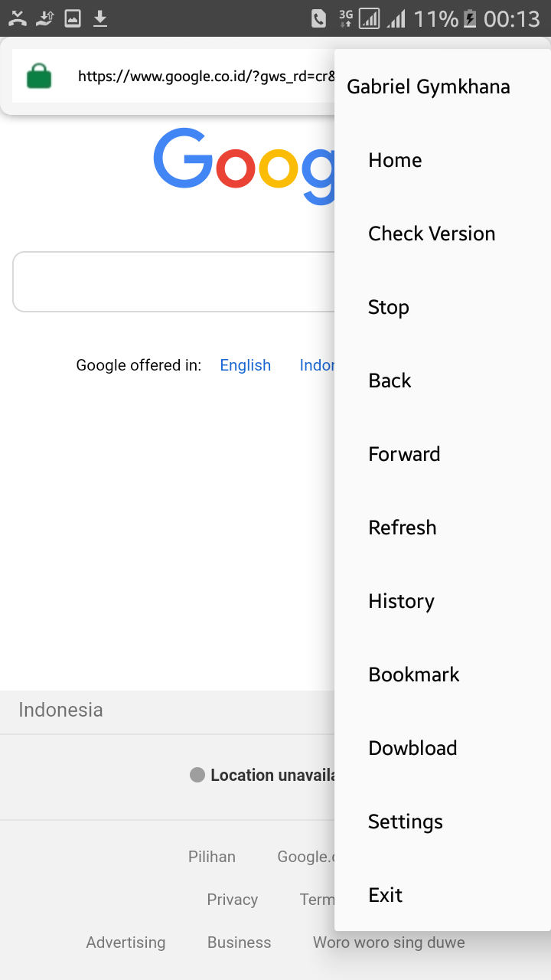The image size is (551, 980).
Task: Open History from the menu
Action: click(401, 601)
